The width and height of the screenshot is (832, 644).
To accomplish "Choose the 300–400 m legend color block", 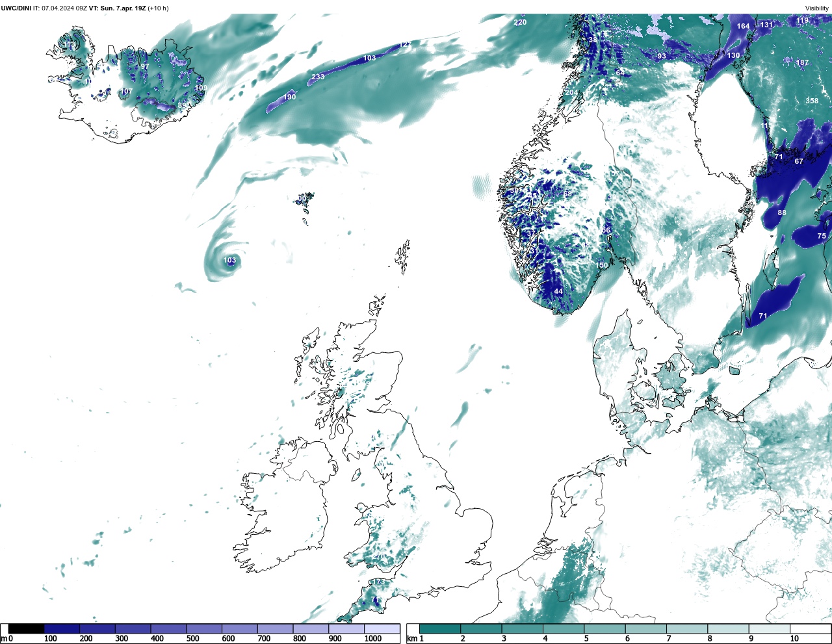I will [133, 628].
